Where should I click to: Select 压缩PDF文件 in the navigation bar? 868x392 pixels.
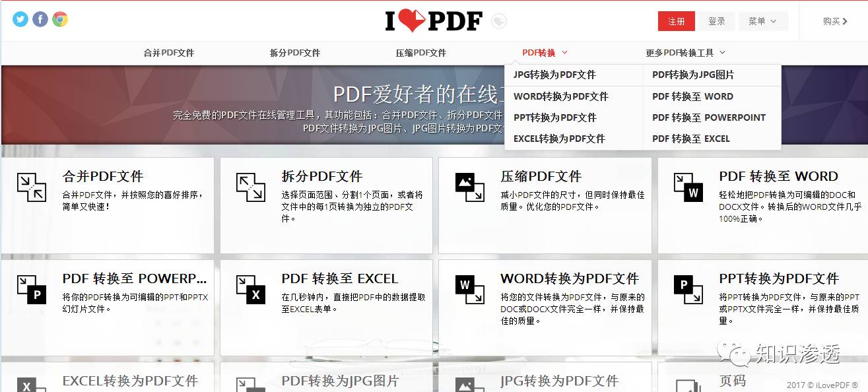(x=421, y=53)
